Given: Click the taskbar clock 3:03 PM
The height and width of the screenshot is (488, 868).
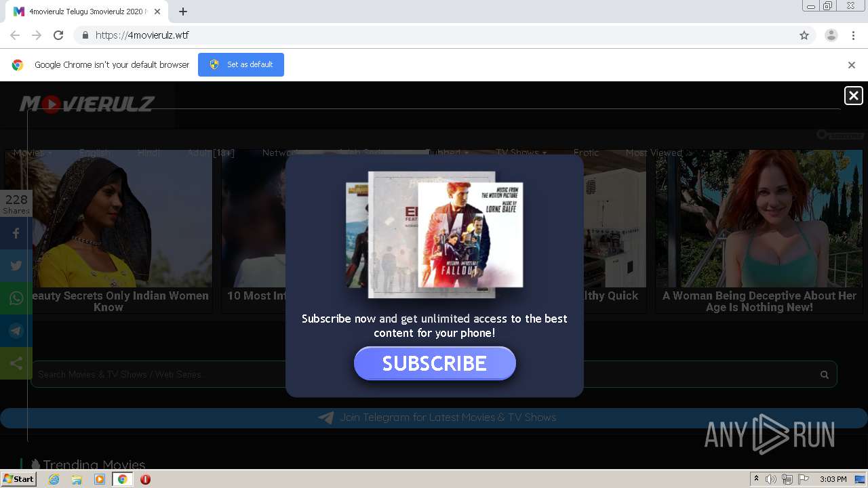Looking at the screenshot, I should point(833,479).
